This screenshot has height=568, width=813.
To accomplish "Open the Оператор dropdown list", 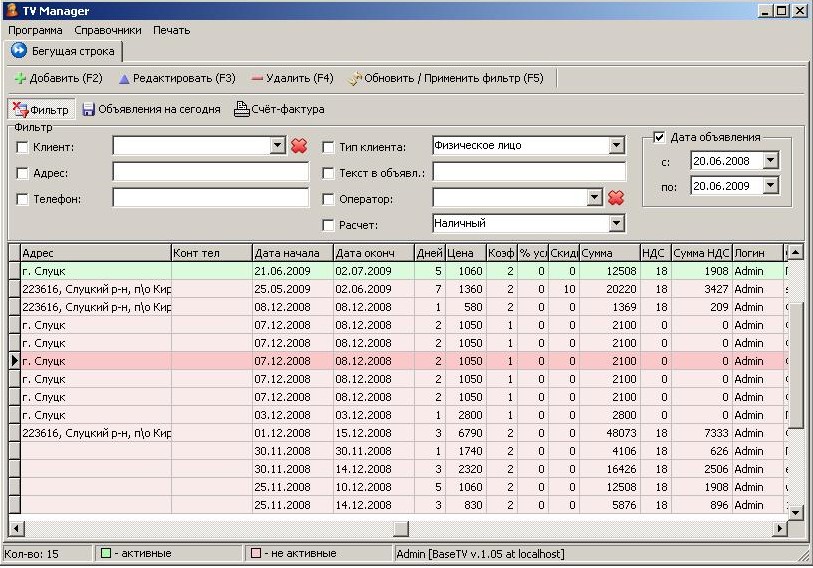I will [594, 197].
